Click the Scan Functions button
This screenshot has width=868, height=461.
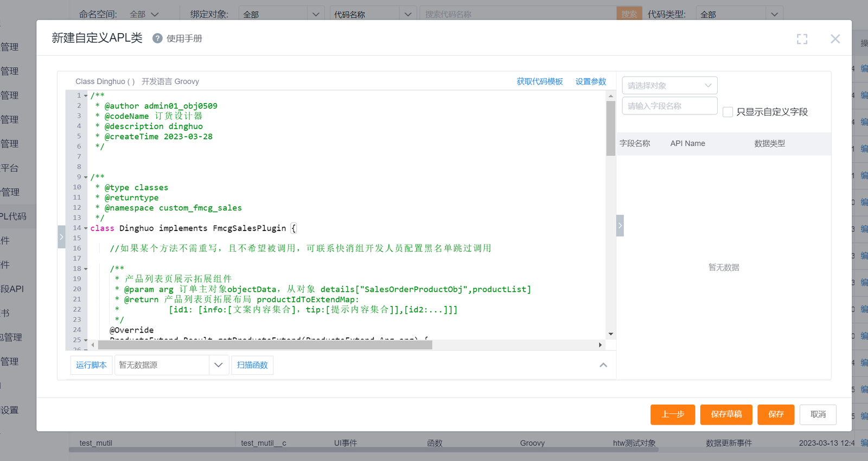(x=252, y=365)
